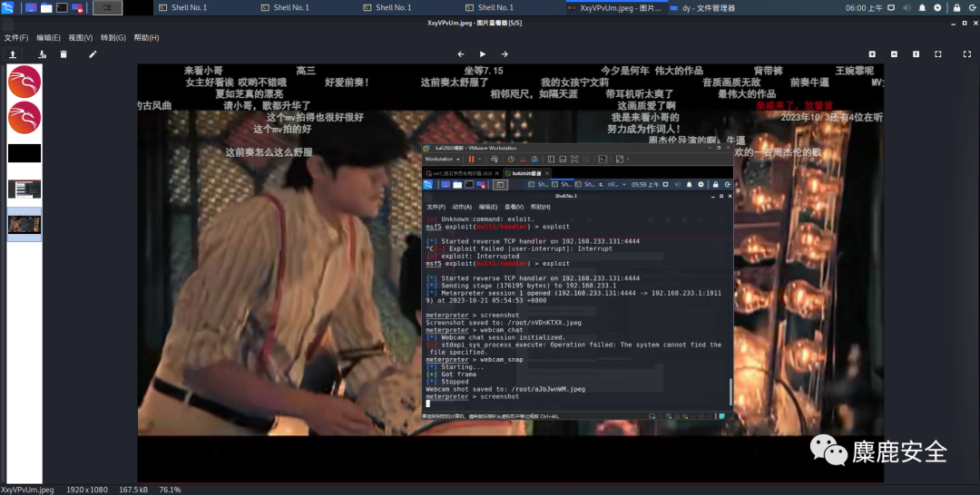Set zoom to 100% with the 1:1 icon
980x495 pixels.
[916, 54]
